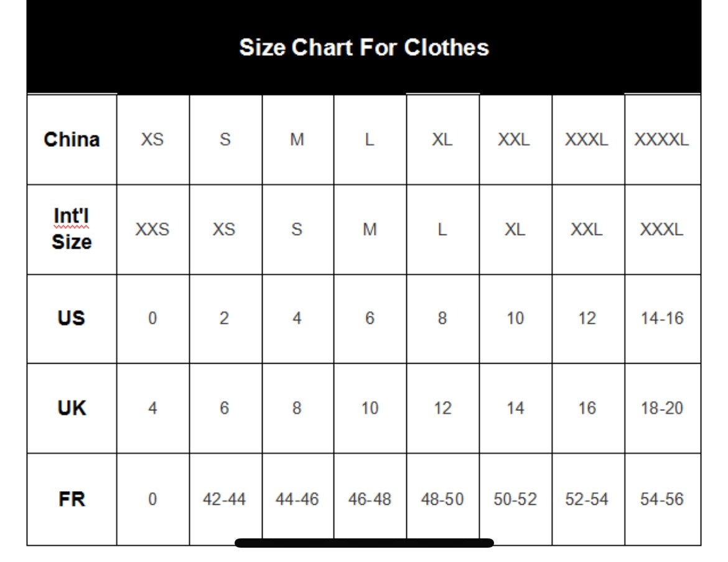The height and width of the screenshot is (562, 728).
Task: Select the XXXL cell in China row
Action: 587,139
